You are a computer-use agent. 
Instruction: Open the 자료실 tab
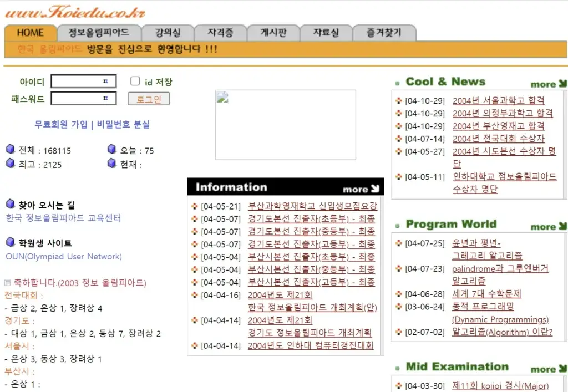coord(326,33)
